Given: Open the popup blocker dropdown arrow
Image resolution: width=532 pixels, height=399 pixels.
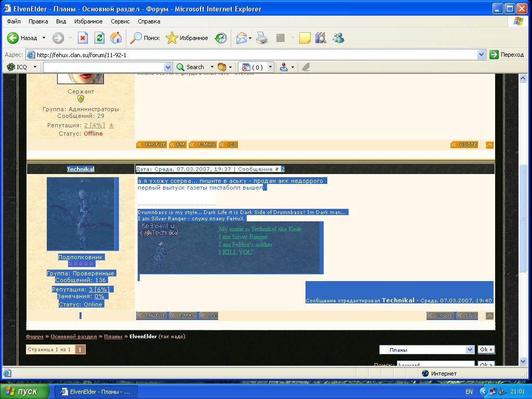Looking at the screenshot, I should 270,67.
